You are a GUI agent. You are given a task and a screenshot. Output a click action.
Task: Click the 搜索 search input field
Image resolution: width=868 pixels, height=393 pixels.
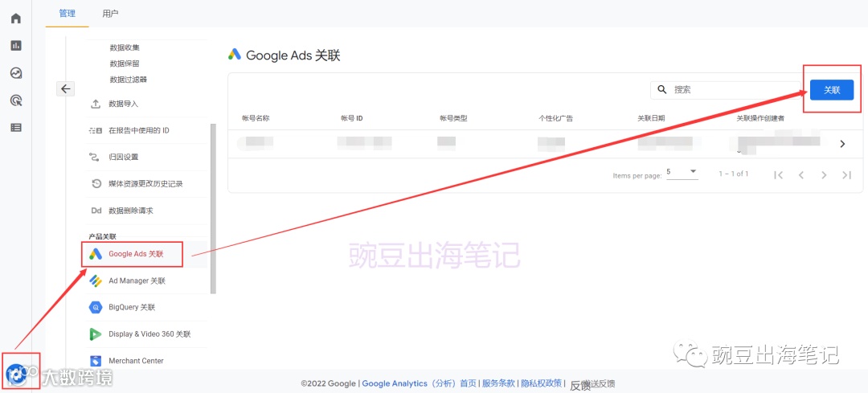pos(727,89)
